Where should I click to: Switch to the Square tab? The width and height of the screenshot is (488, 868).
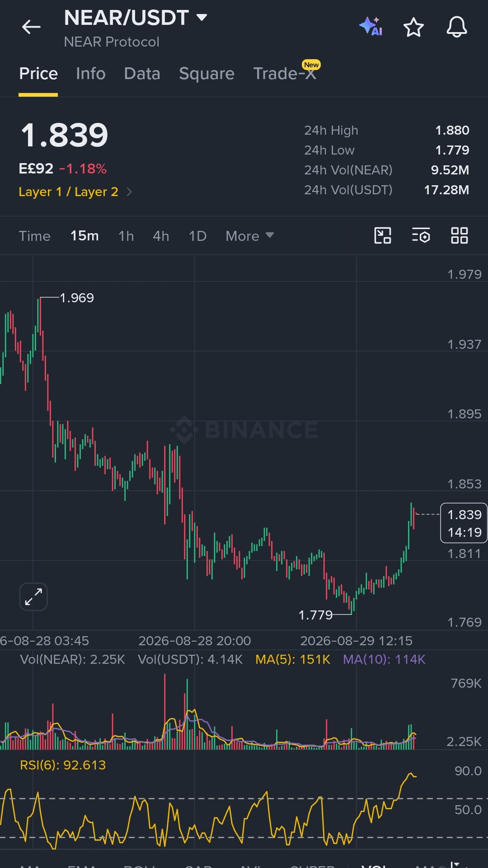point(206,74)
